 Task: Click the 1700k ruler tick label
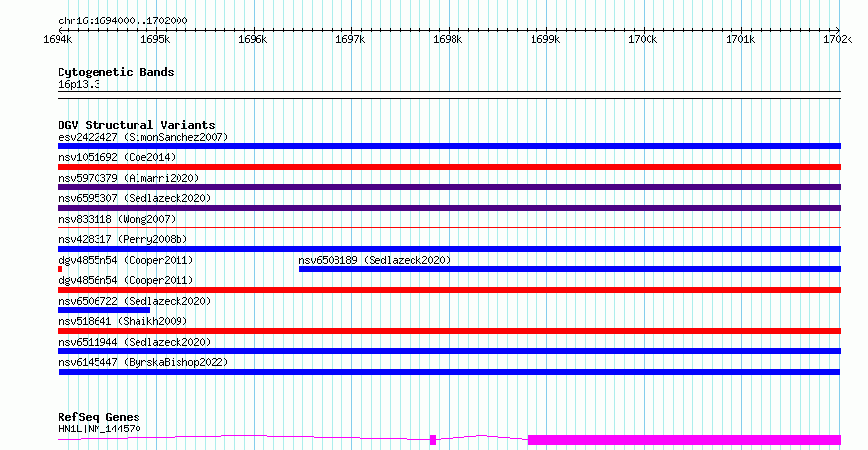(643, 39)
